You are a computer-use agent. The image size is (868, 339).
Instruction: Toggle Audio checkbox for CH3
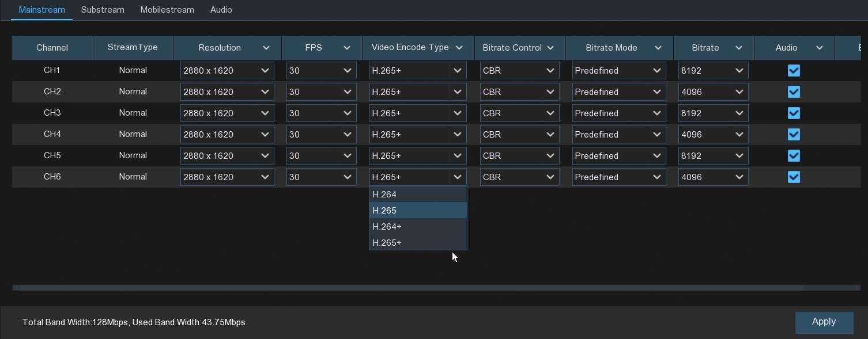[794, 113]
